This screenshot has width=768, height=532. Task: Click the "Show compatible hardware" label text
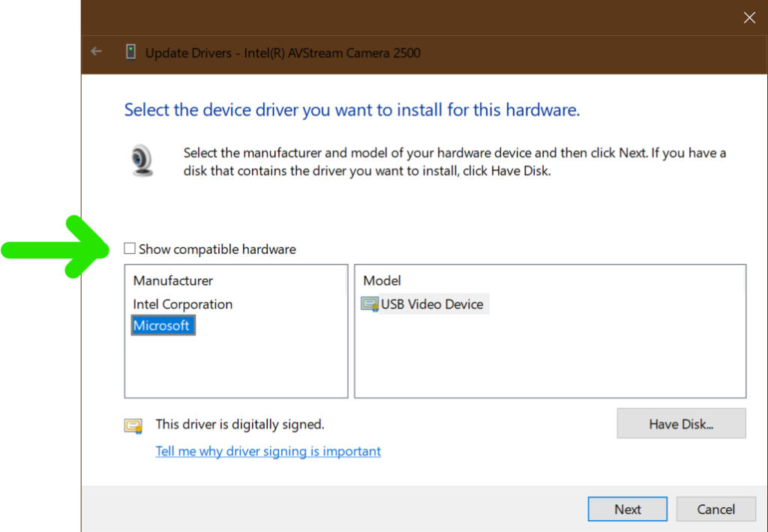(x=217, y=250)
